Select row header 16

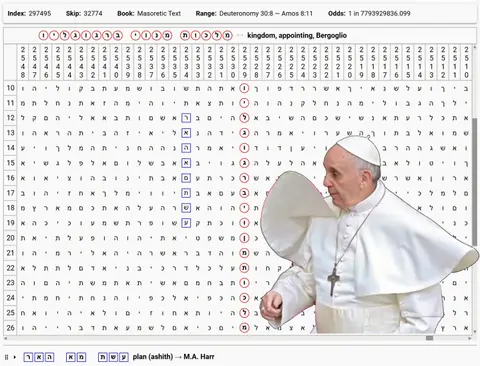[11, 178]
